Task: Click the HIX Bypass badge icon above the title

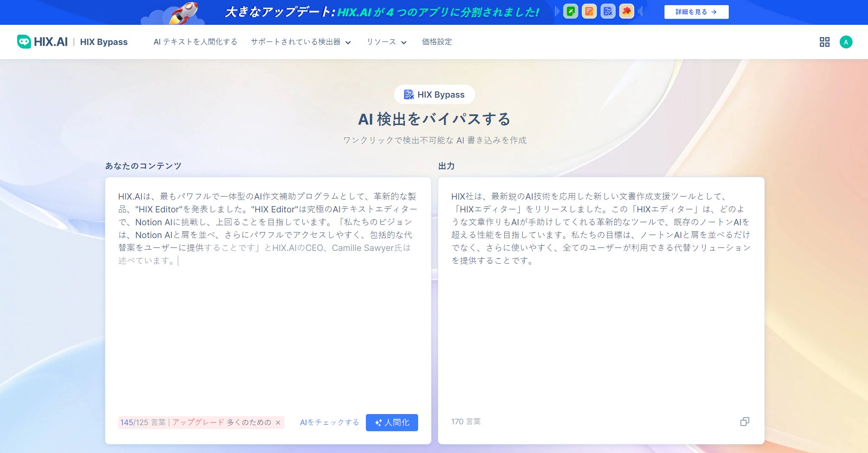Action: tap(409, 94)
